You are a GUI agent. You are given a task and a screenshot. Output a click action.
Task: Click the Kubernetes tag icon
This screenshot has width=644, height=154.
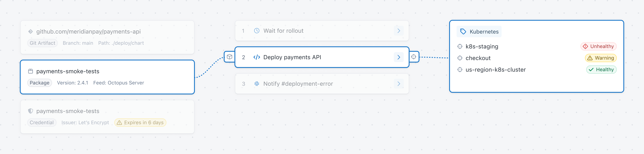coord(463,32)
